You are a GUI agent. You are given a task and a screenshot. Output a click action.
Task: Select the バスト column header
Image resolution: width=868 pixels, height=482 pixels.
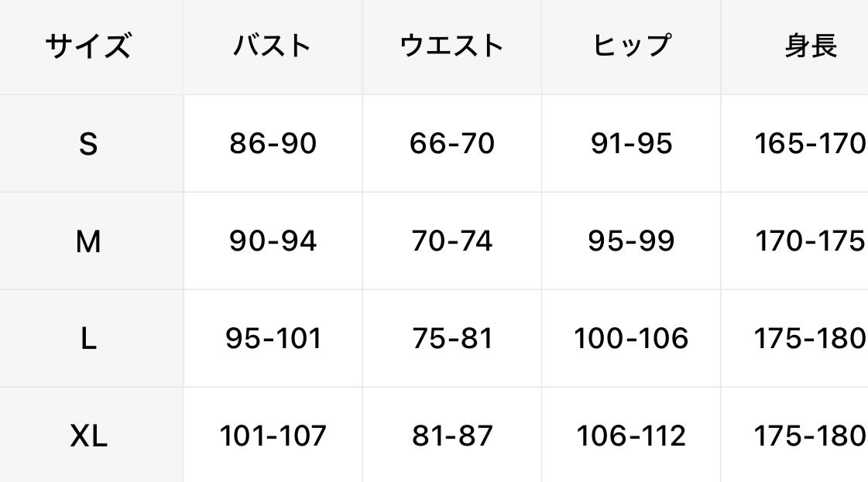click(273, 46)
